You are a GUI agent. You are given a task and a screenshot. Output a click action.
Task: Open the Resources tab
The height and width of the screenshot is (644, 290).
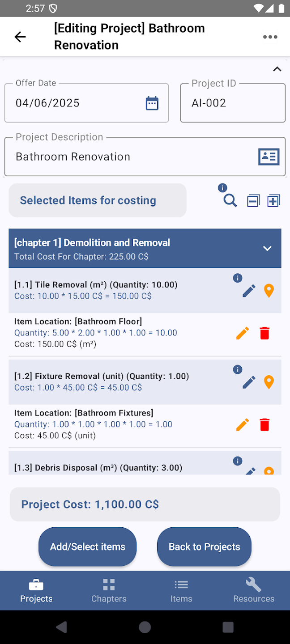253,590
